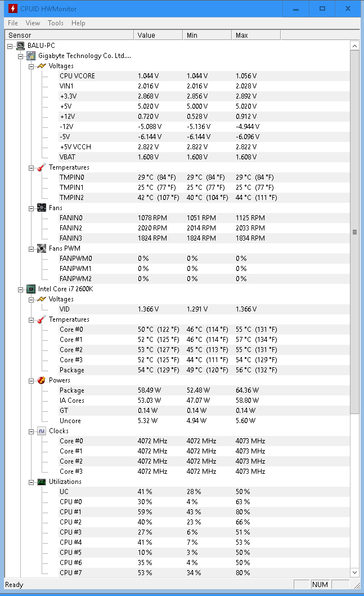Click the Value column header

click(x=158, y=35)
